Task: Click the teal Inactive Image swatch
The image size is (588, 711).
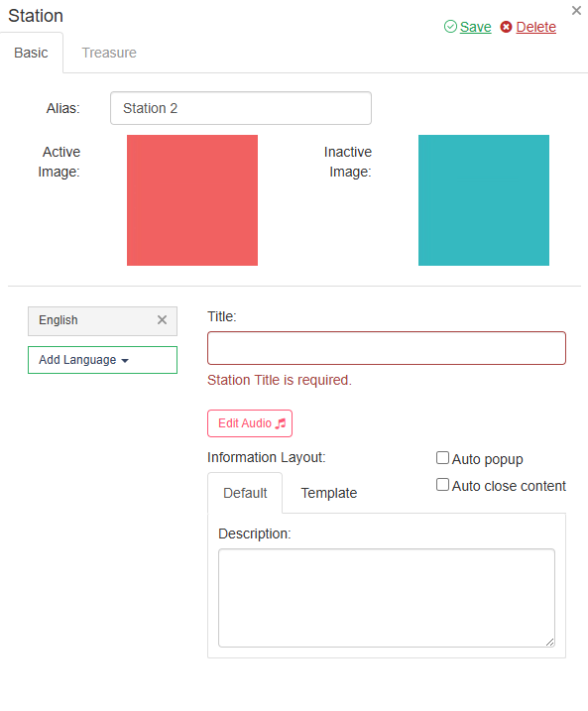Action: [x=484, y=200]
